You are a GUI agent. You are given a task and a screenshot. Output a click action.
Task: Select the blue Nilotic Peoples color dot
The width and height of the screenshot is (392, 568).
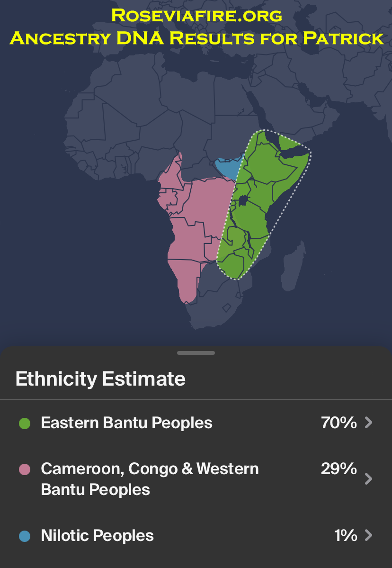(25, 536)
